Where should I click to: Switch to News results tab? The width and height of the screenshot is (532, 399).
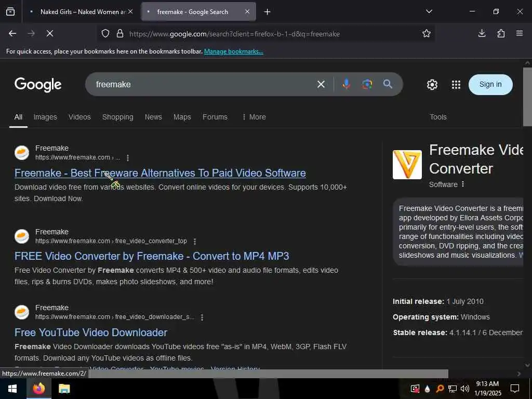tap(153, 117)
